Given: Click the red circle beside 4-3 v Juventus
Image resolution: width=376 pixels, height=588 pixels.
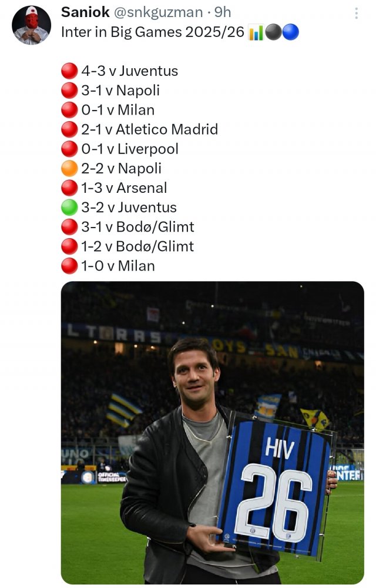Looking at the screenshot, I should [x=69, y=72].
